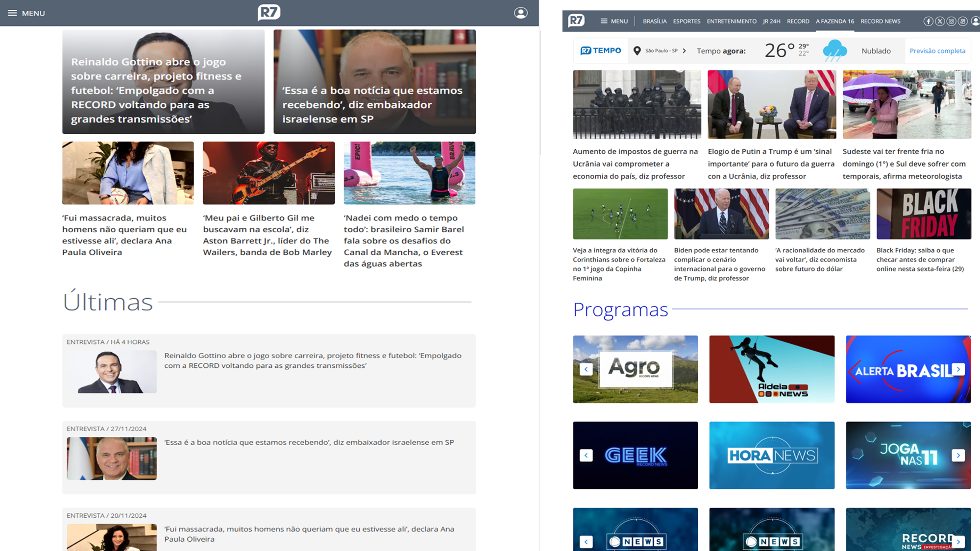
Task: Advance carousel with arrow on Joga nas 11
Action: (x=958, y=455)
